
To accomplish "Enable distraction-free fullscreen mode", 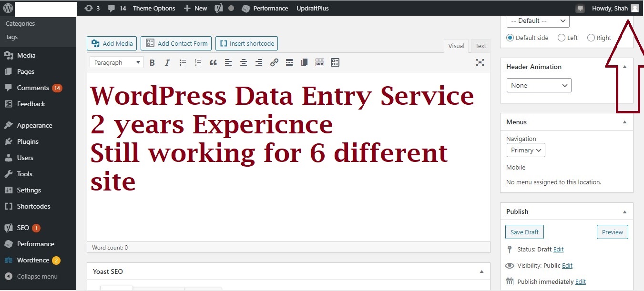I will (x=480, y=62).
